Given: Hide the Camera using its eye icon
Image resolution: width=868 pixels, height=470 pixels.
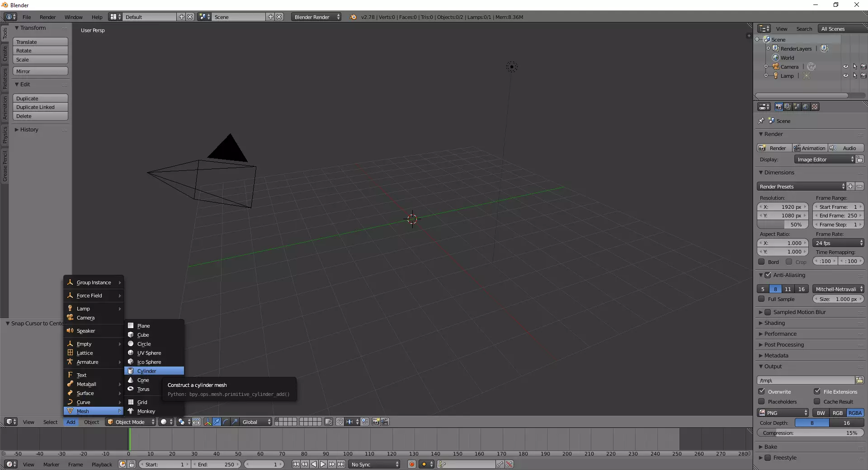Looking at the screenshot, I should pos(845,67).
